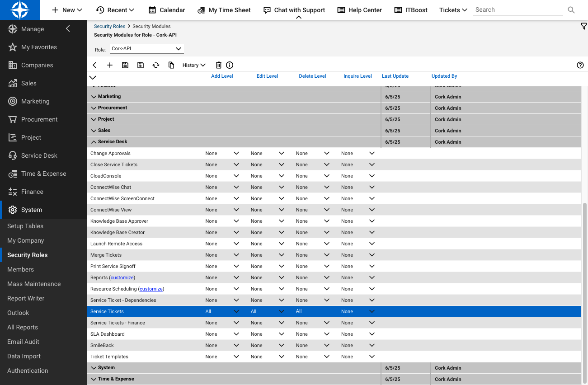Click the Security Roles breadcrumb link
Viewport: 588px width, 385px height.
point(109,26)
